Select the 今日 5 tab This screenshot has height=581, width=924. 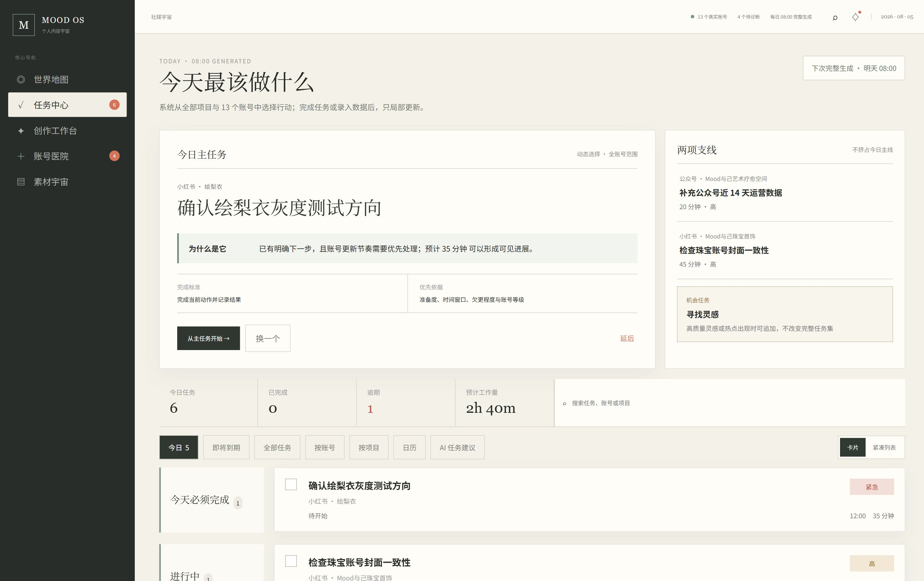179,447
